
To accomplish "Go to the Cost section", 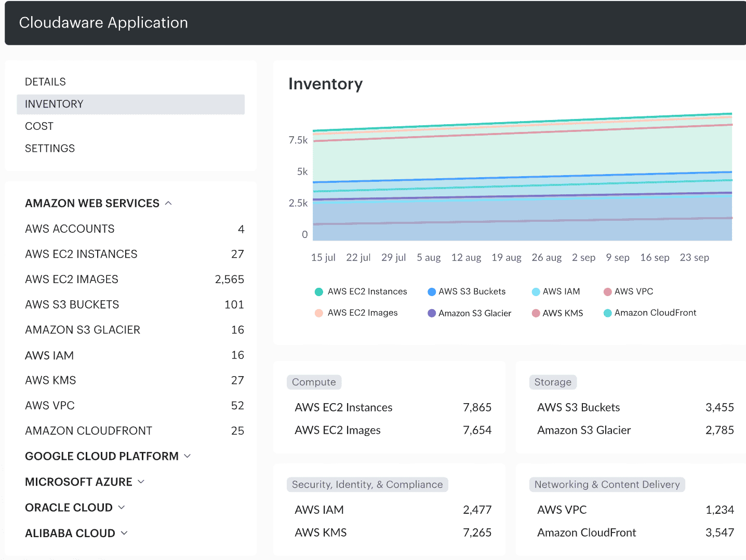I will point(39,126).
